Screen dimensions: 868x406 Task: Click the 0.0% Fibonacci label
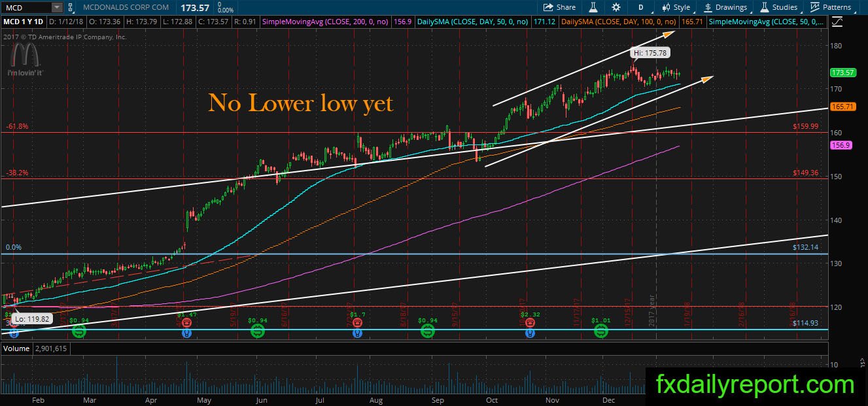(14, 248)
